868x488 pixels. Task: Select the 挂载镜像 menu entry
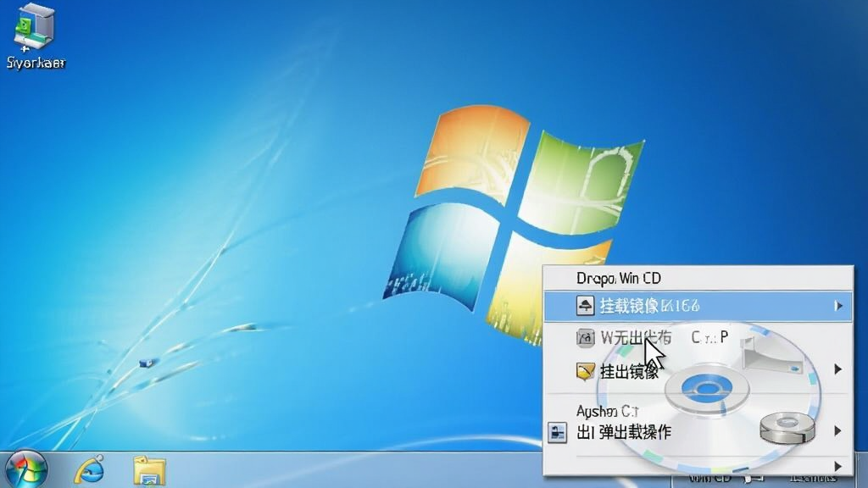pyautogui.click(x=698, y=306)
